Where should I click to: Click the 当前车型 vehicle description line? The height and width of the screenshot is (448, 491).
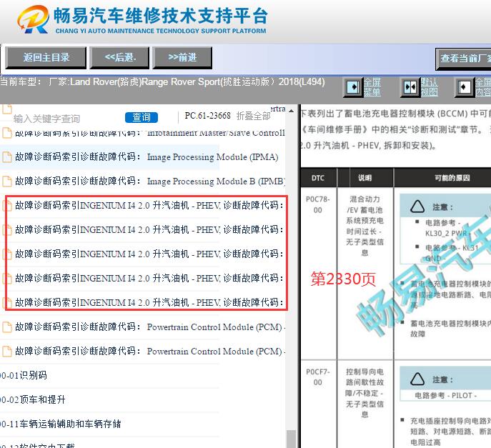point(162,82)
